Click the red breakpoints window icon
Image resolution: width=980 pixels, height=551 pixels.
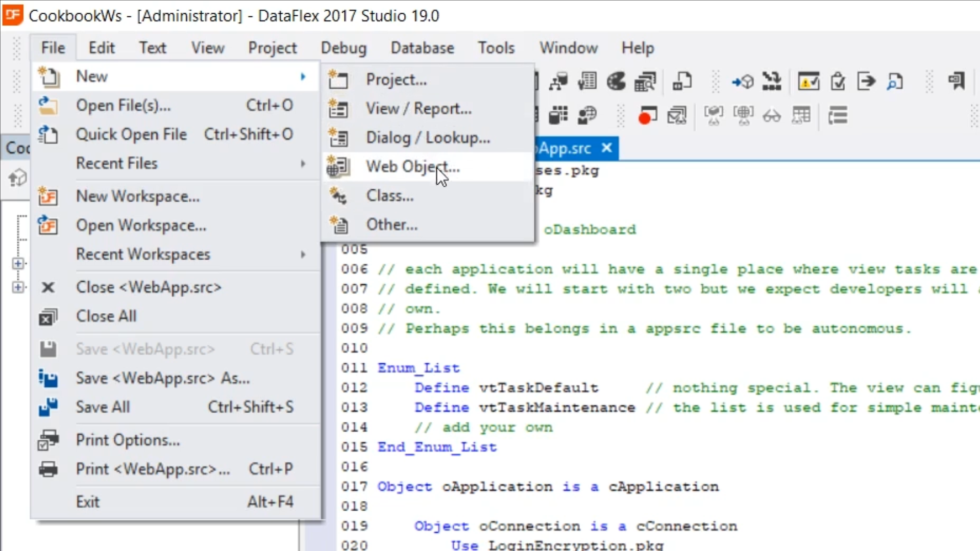click(x=648, y=115)
